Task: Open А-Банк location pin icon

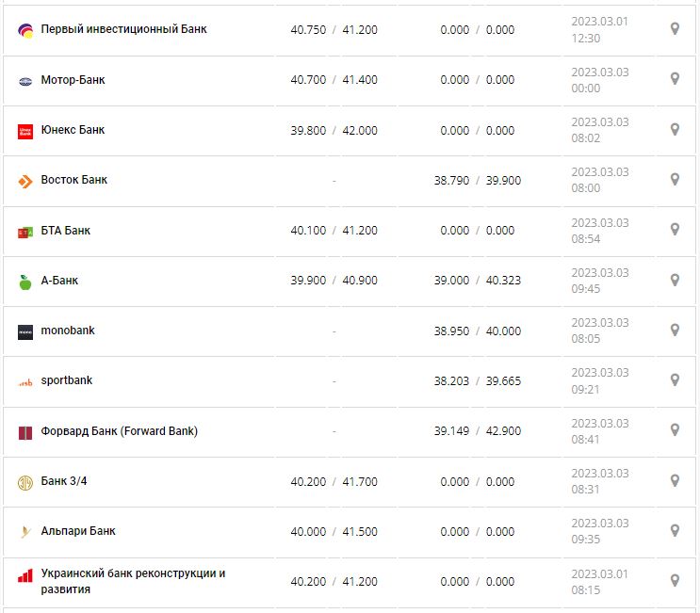Action: [x=675, y=280]
